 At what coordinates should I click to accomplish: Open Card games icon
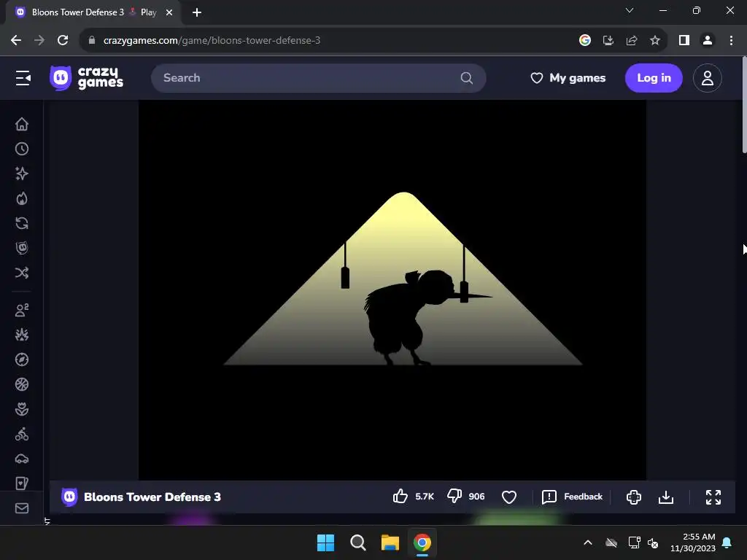click(22, 483)
